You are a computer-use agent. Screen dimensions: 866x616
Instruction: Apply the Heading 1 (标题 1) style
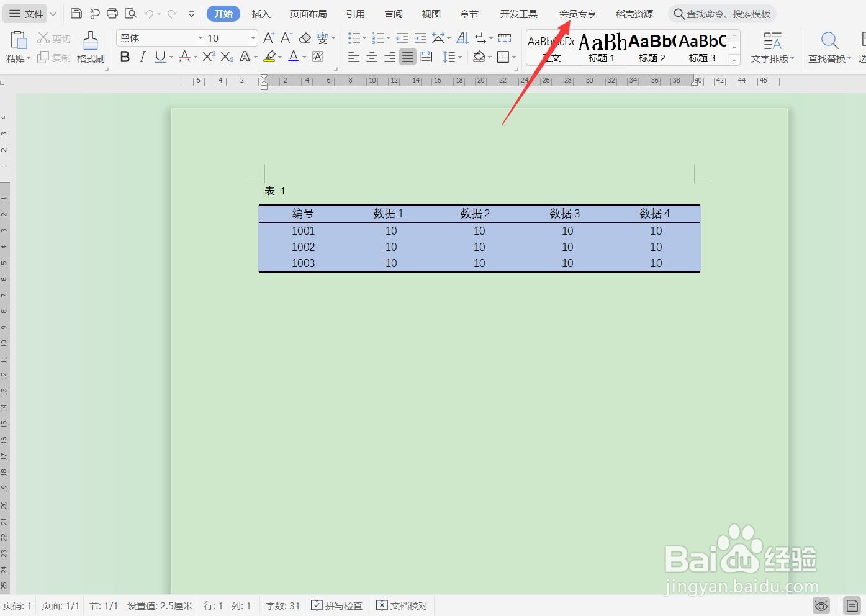(x=602, y=48)
